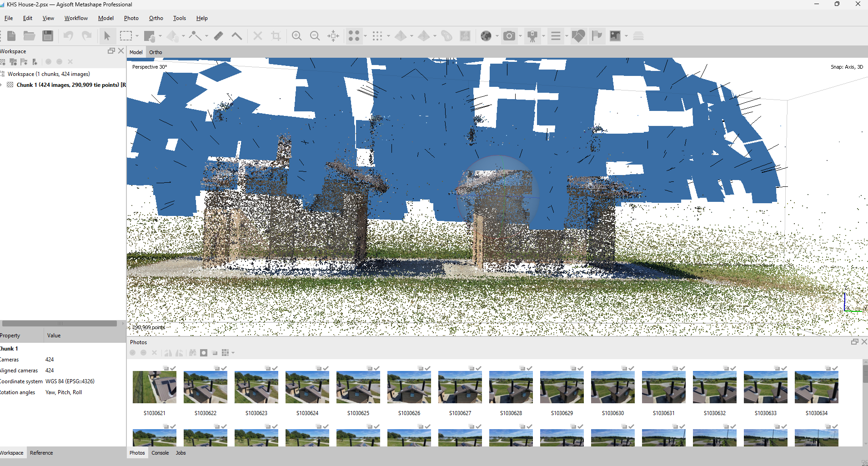Select the Navigation arrow tool
This screenshot has height=466, width=868.
[107, 36]
